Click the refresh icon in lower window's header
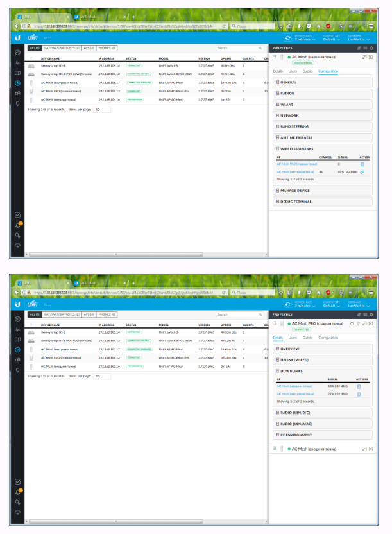The width and height of the screenshot is (392, 534). (288, 304)
